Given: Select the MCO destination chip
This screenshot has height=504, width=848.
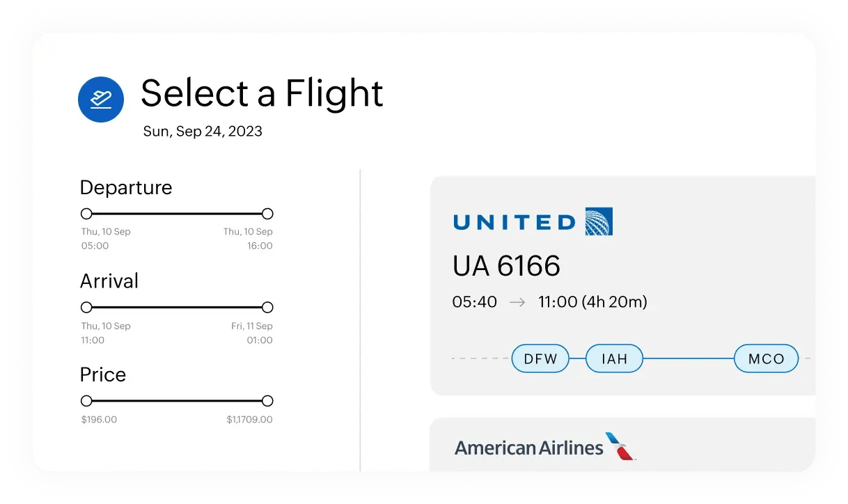Looking at the screenshot, I should point(766,359).
